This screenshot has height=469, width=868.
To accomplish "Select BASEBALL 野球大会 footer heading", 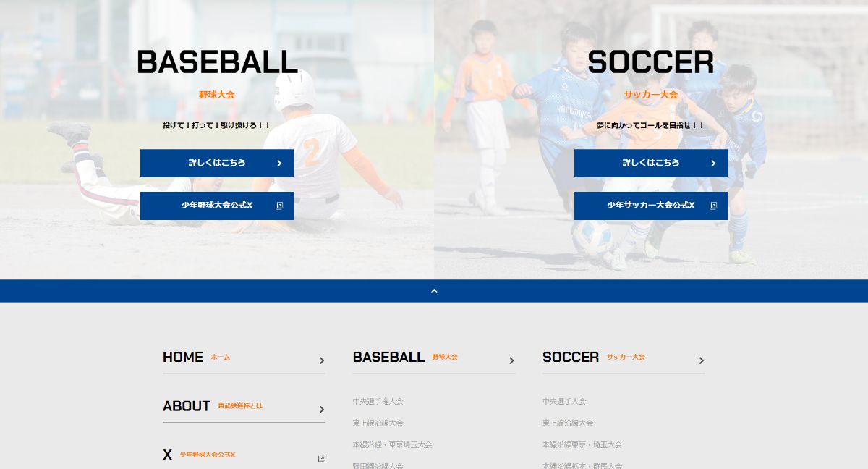I will pyautogui.click(x=404, y=357).
